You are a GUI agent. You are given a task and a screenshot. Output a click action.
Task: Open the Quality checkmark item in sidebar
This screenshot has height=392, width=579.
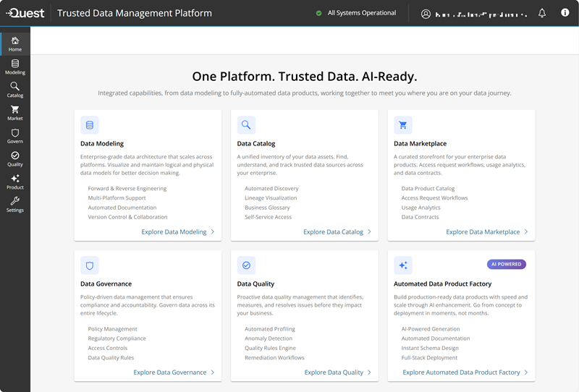pyautogui.click(x=15, y=159)
